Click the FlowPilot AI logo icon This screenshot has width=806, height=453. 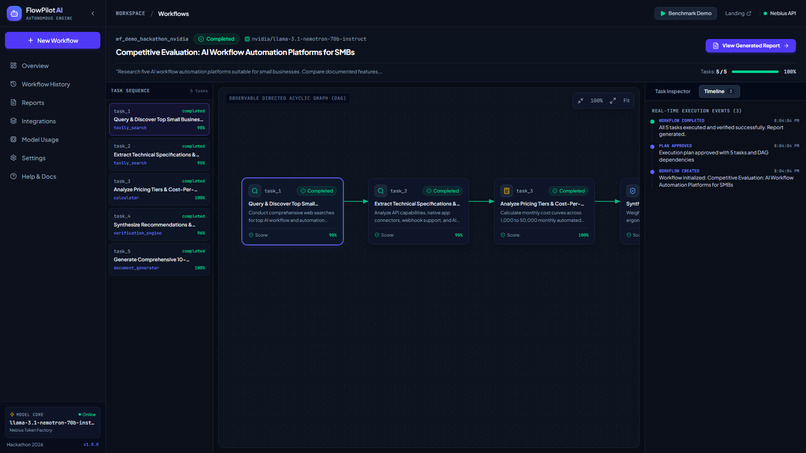click(x=14, y=13)
